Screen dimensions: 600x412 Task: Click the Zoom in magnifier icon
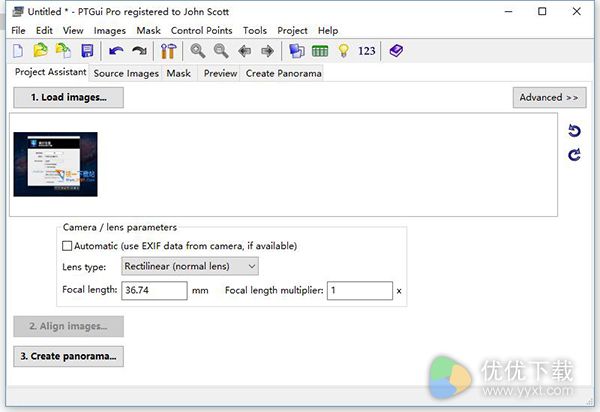pos(198,51)
